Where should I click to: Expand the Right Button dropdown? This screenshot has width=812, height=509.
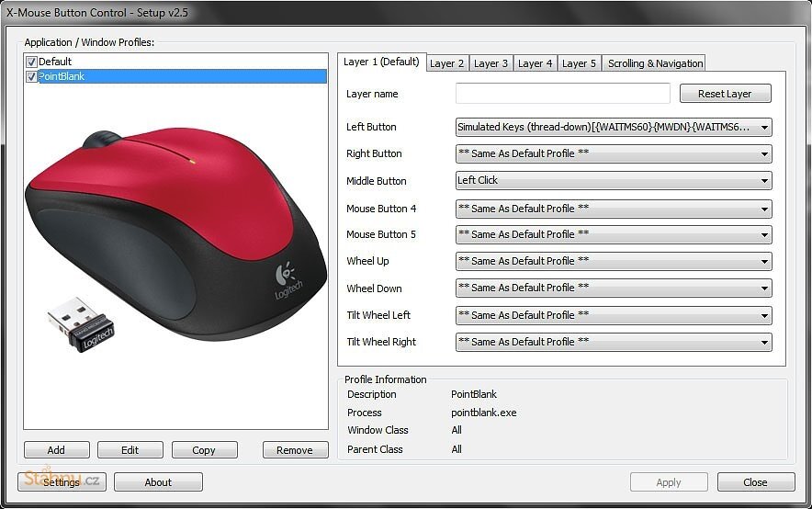point(614,153)
